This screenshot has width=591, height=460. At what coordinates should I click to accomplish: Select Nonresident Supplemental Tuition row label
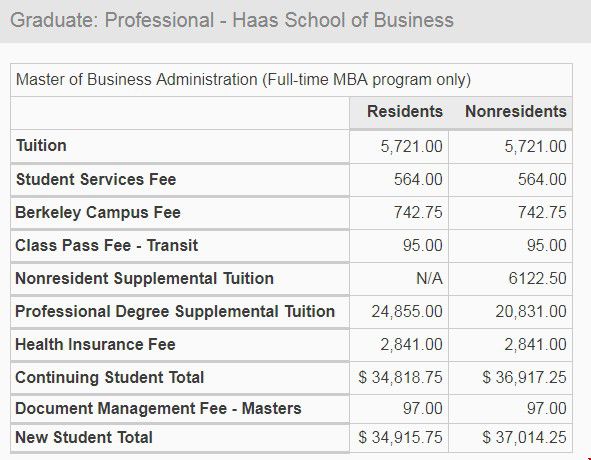click(144, 279)
